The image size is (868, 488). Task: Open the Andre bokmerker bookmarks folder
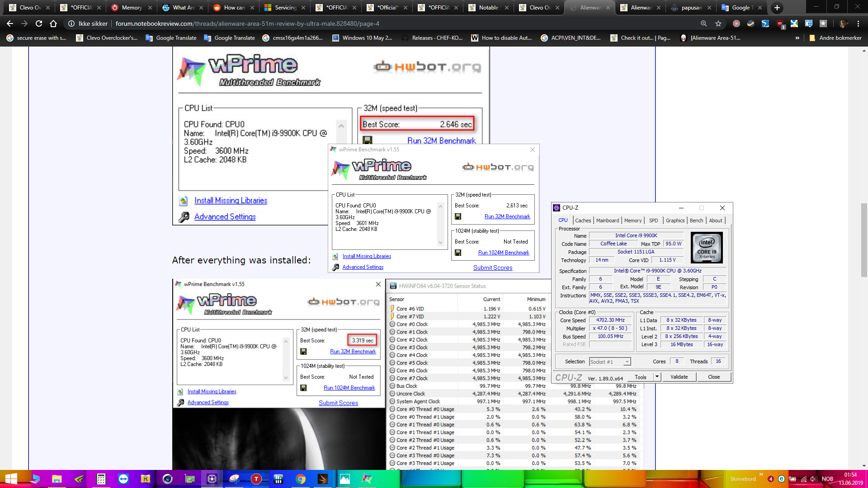[x=835, y=38]
